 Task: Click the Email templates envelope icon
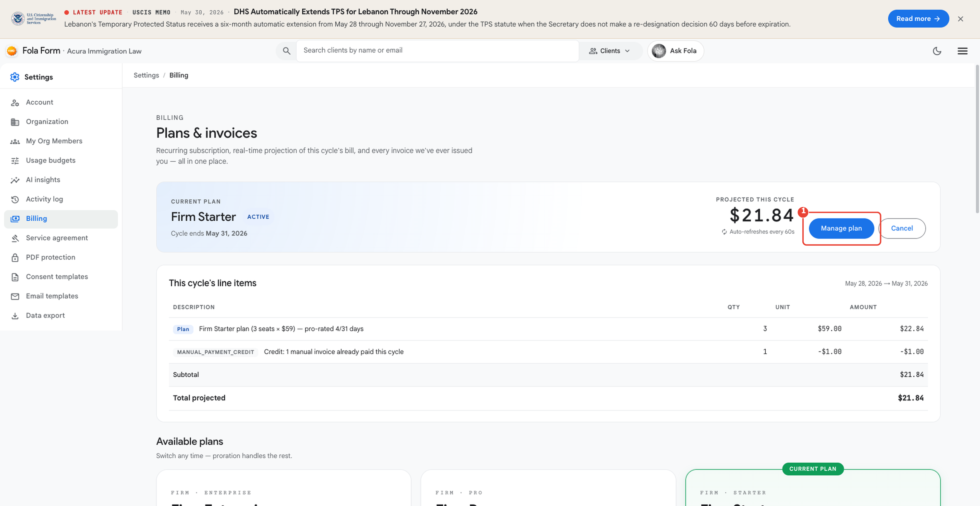pos(15,297)
